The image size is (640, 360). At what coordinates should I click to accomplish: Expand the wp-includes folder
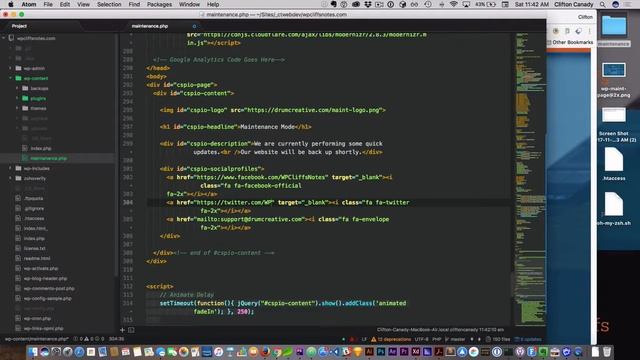pyautogui.click(x=11, y=168)
